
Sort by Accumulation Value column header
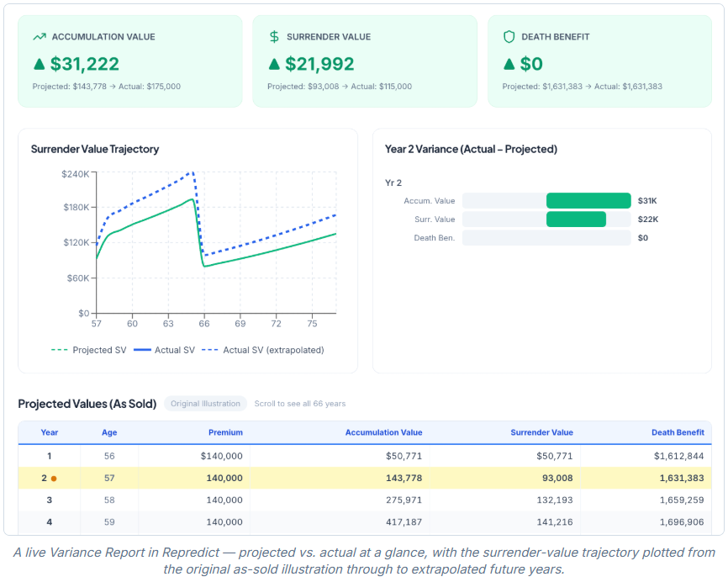[383, 432]
